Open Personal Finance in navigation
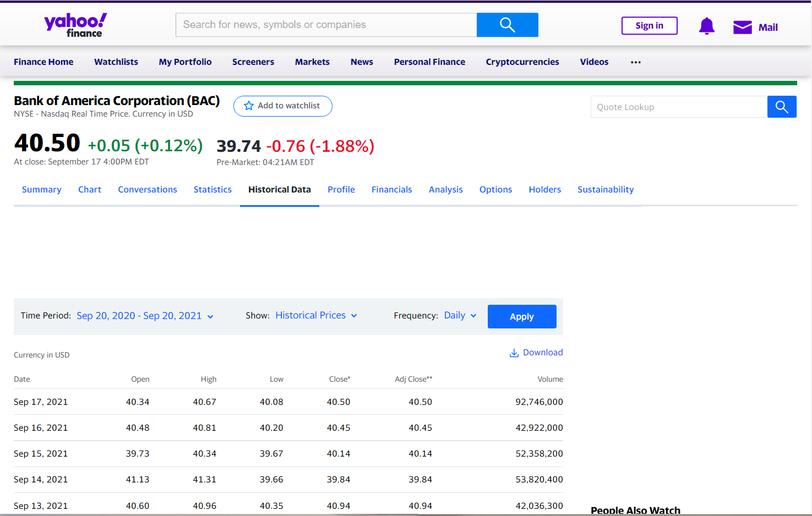This screenshot has height=516, width=812. coord(429,62)
